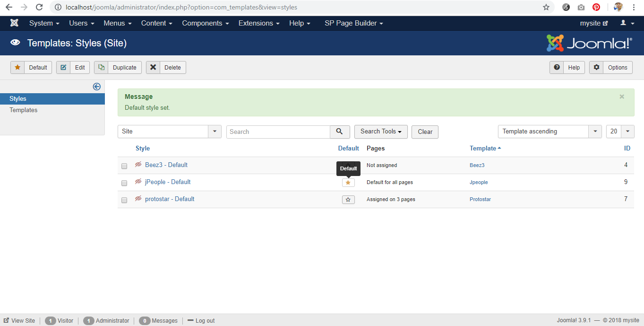Viewport: 644px width, 326px height.
Task: Set protostar as default via star icon
Action: click(x=348, y=200)
